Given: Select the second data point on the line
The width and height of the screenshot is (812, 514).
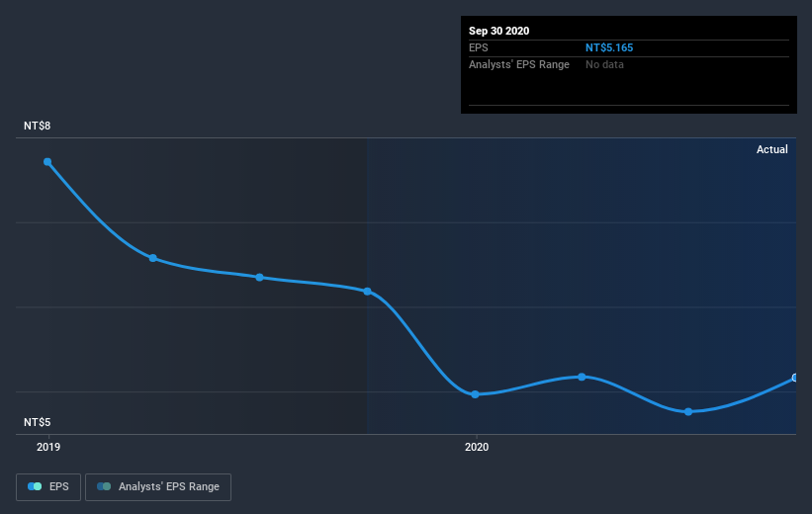Looking at the screenshot, I should [x=152, y=258].
